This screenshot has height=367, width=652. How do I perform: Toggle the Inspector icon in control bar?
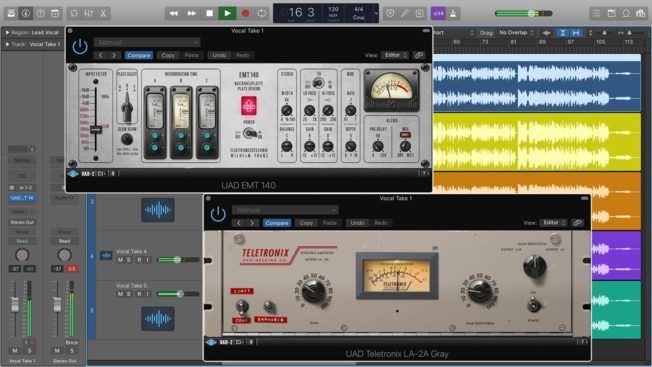(26, 13)
